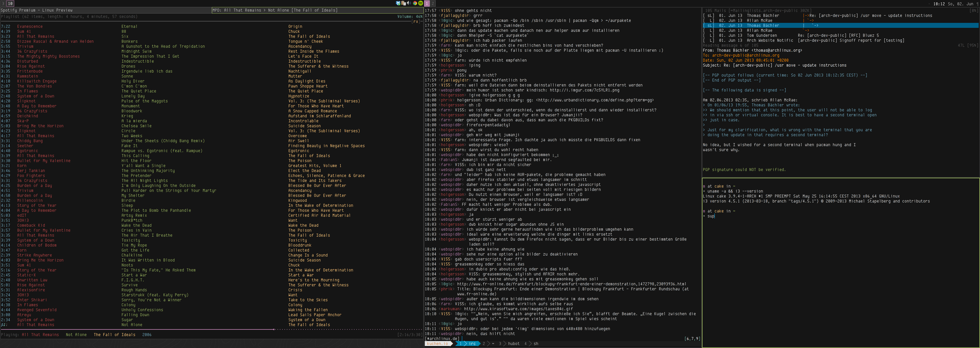Open the imgur link in IRC chat

[x=584, y=90]
